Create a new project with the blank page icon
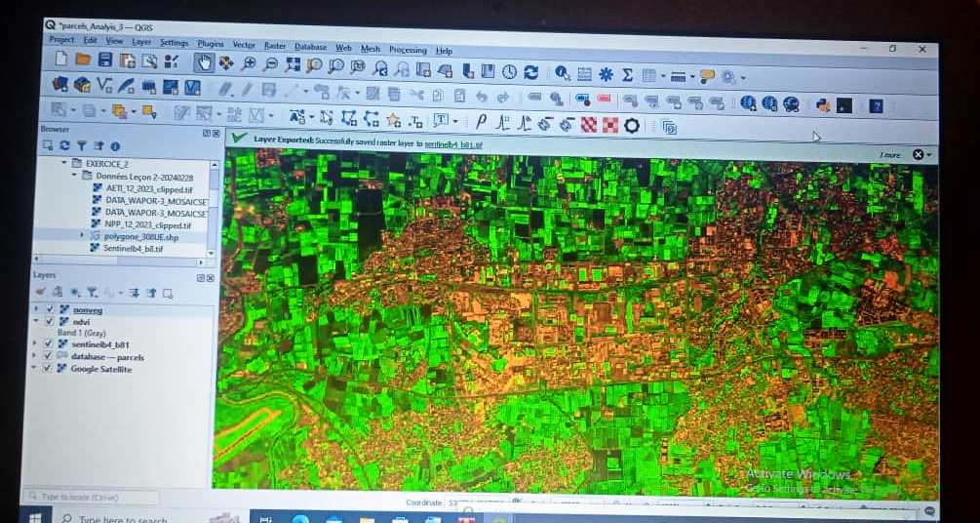The image size is (980, 523). (61, 60)
